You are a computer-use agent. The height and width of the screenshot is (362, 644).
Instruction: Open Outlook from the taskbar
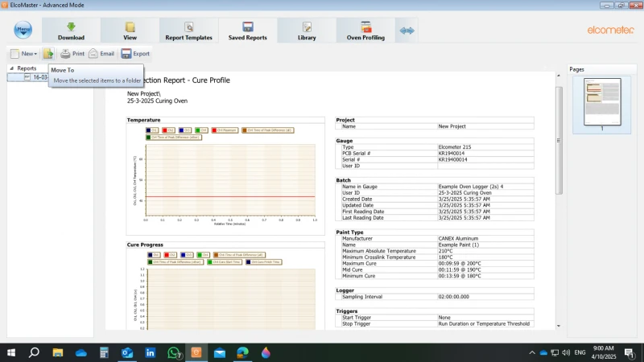point(127,352)
